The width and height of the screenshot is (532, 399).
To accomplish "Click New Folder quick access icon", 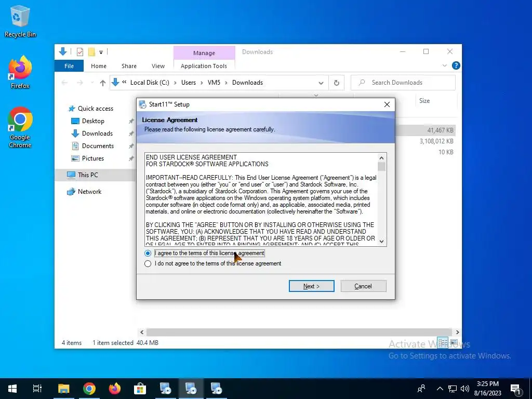I will click(91, 52).
